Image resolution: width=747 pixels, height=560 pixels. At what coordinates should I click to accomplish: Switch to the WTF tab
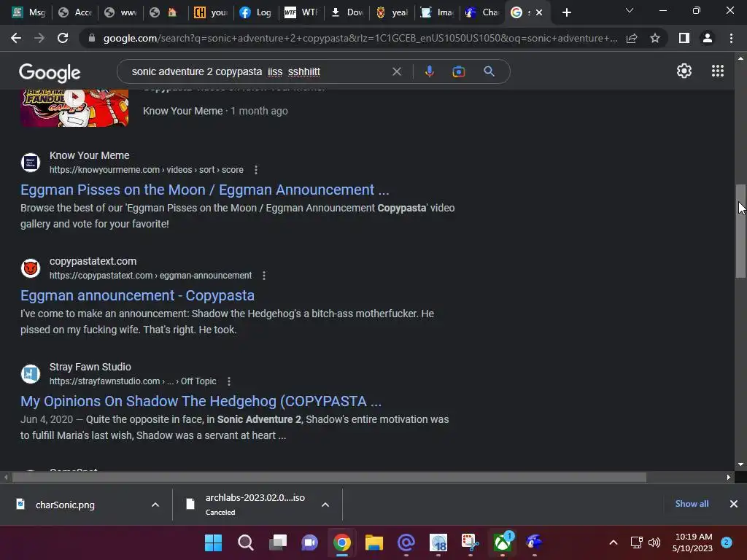point(301,12)
